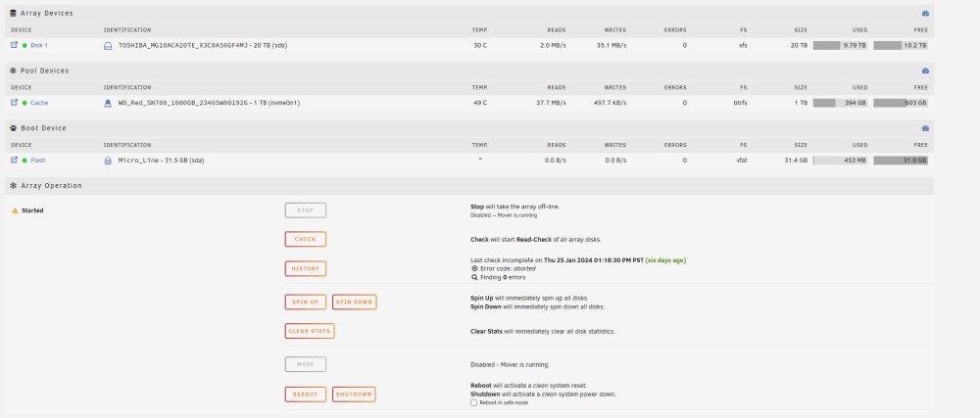Click the green status dot next to Flash
This screenshot has height=418, width=980.
[x=25, y=161]
